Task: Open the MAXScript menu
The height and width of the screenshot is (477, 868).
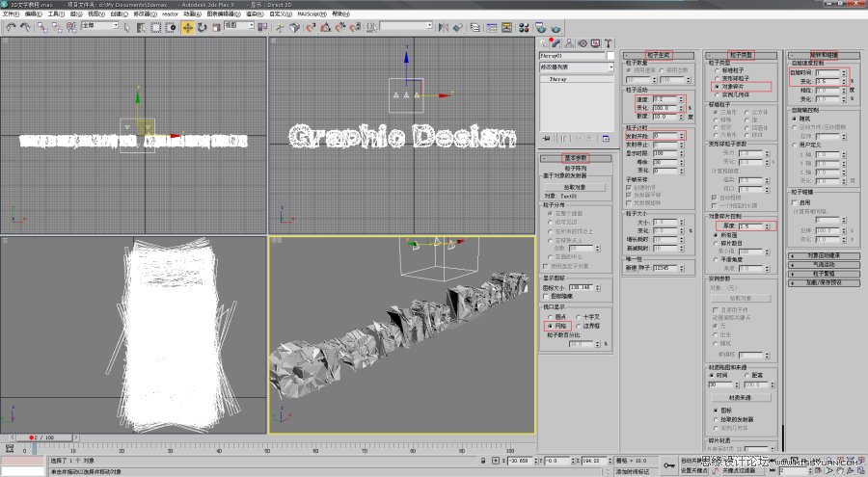Action: click(312, 13)
